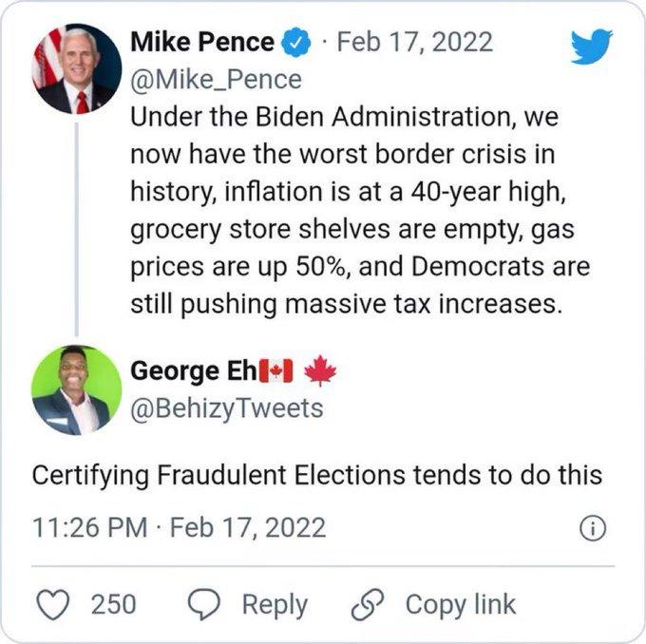Click the Canadian flag emoji
This screenshot has width=646, height=644.
tap(274, 370)
